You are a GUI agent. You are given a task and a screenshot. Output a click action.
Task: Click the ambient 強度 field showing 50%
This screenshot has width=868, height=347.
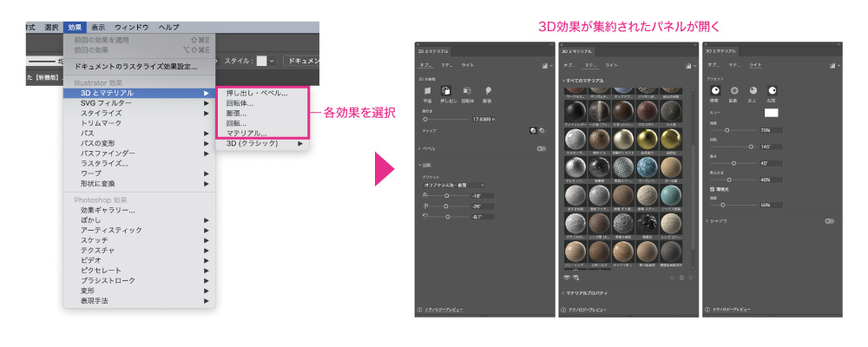771,205
